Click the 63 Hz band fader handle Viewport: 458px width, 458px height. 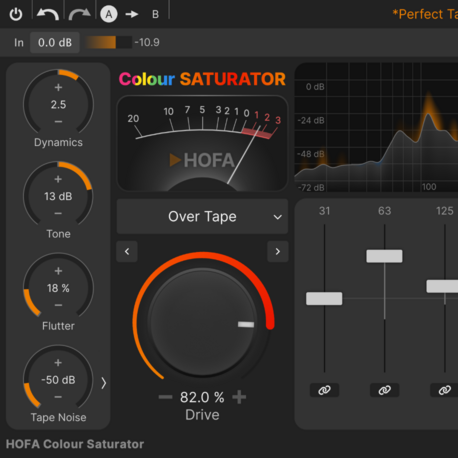pyautogui.click(x=384, y=256)
